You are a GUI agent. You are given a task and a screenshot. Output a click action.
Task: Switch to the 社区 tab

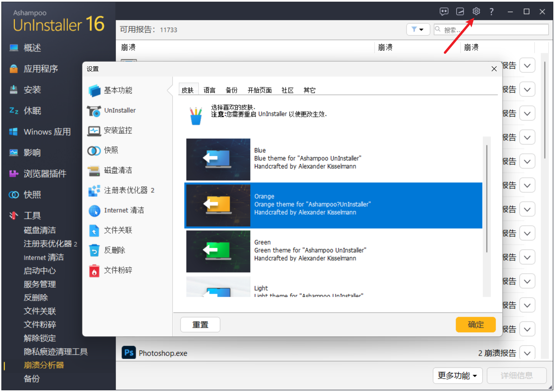pos(288,90)
